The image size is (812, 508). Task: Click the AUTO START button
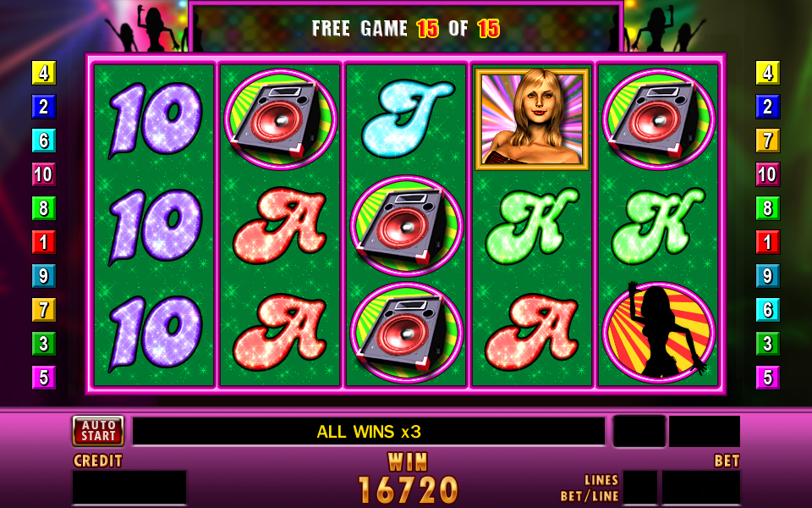(x=98, y=431)
